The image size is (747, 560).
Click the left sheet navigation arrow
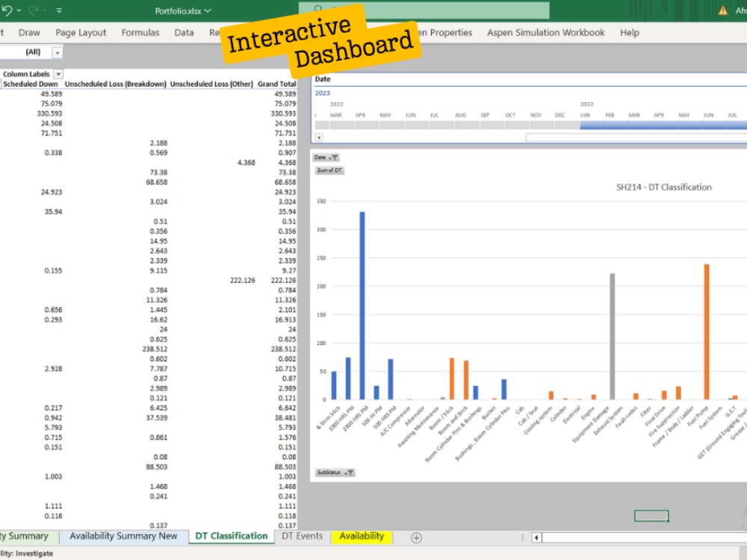[535, 537]
